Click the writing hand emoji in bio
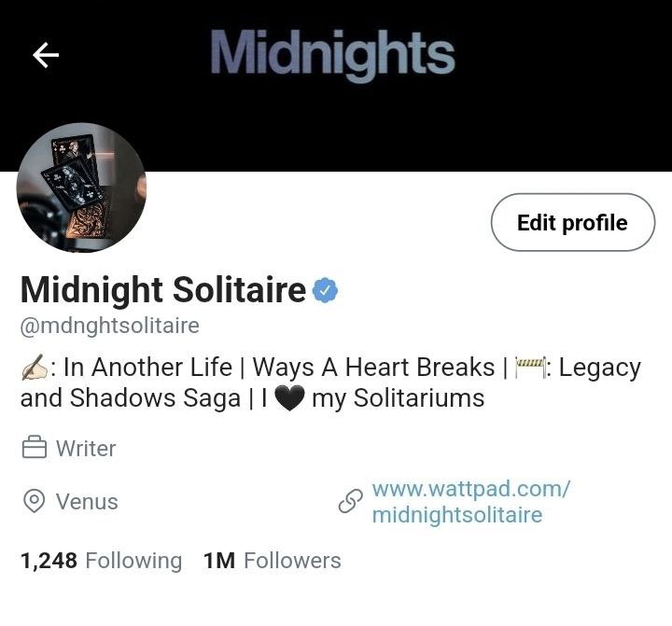The image size is (672, 626). point(35,368)
